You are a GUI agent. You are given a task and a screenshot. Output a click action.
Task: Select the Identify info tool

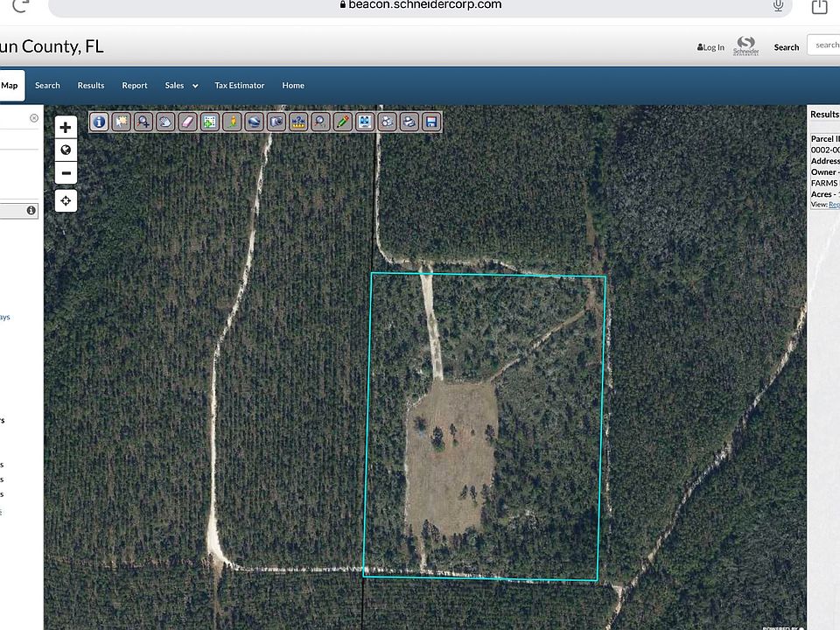[99, 122]
